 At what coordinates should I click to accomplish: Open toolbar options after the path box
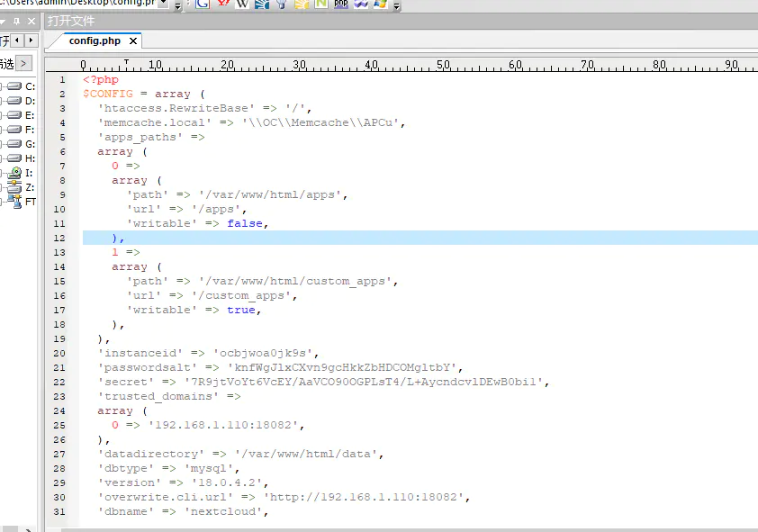coord(177,5)
